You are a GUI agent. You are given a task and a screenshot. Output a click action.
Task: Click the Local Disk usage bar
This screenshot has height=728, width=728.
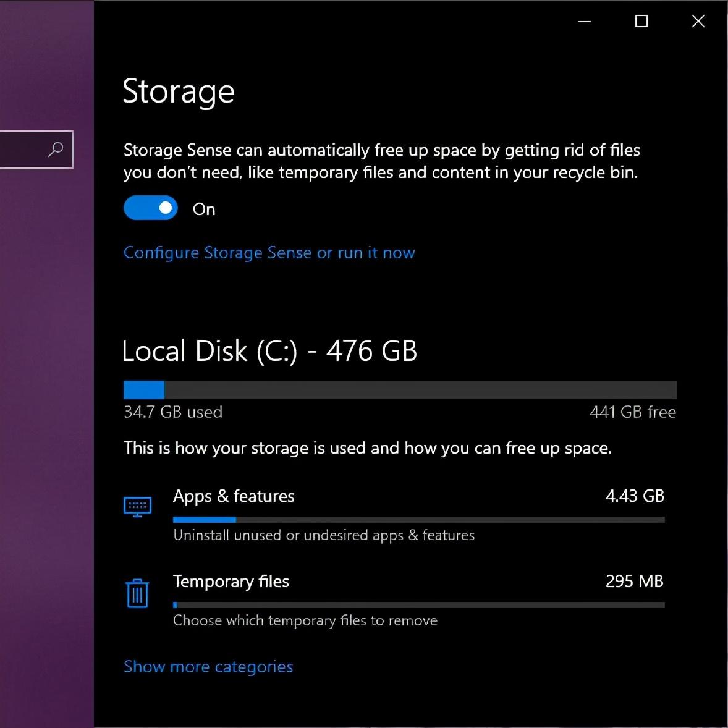tap(400, 389)
